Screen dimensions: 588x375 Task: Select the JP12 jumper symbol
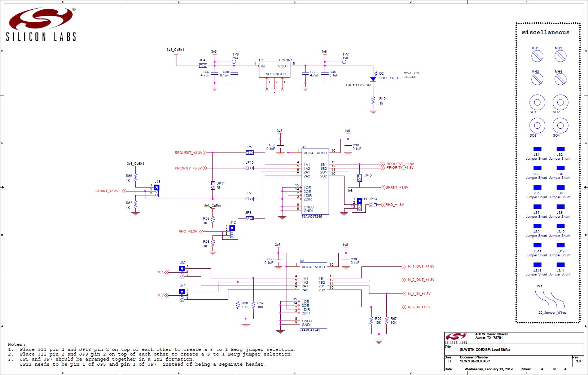360,177
